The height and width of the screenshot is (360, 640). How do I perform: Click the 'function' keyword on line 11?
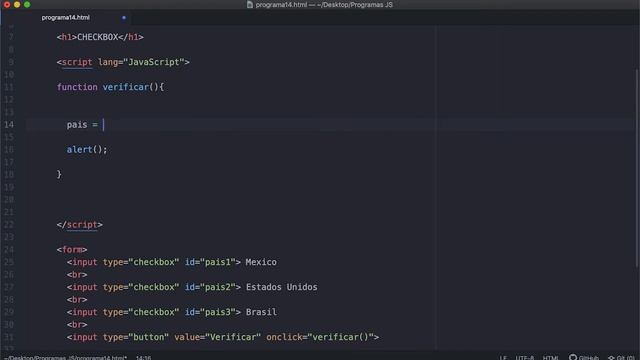tap(77, 87)
